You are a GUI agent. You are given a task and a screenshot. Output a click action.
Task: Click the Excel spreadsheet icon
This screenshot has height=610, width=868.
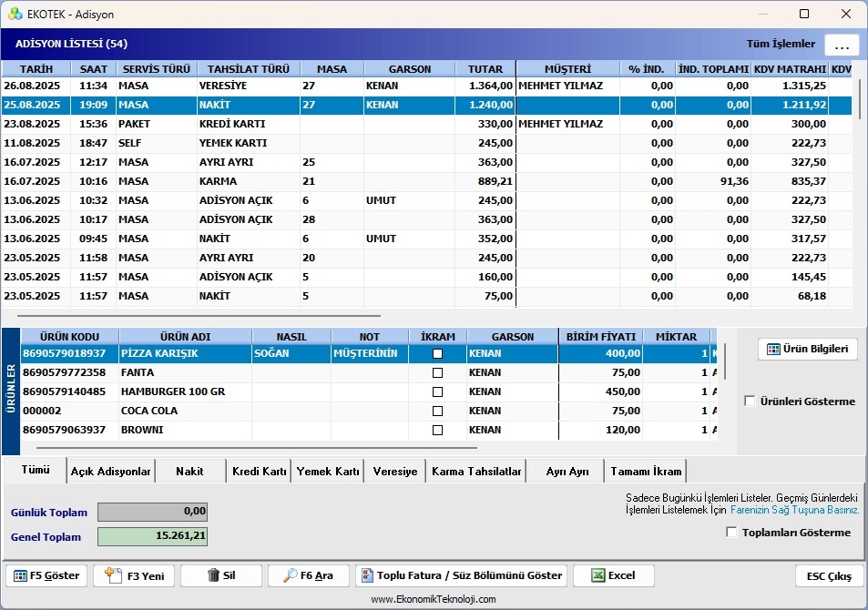(597, 575)
